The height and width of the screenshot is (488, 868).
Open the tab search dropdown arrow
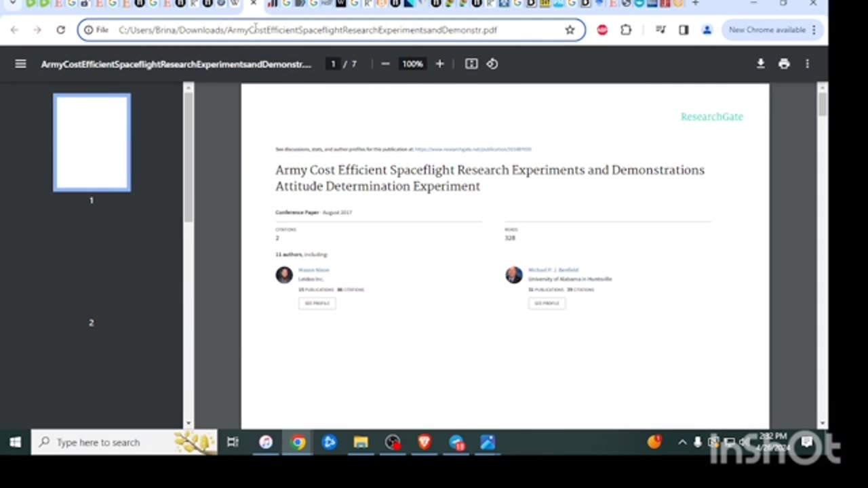[x=12, y=4]
